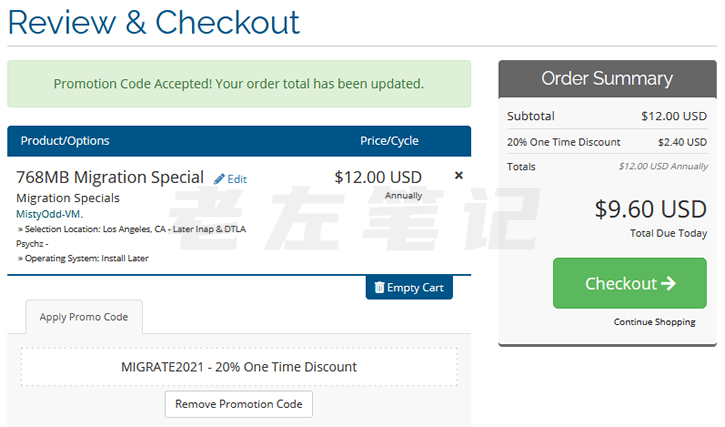The width and height of the screenshot is (725, 427).
Task: Click the Product/Options column header
Action: [x=65, y=141]
